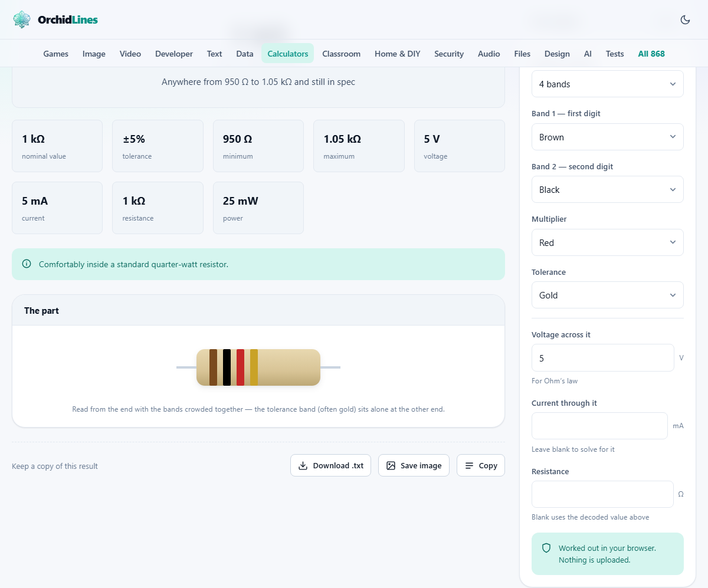Screen dimensions: 708x588
Task: Open the Developer category
Action: (x=174, y=54)
